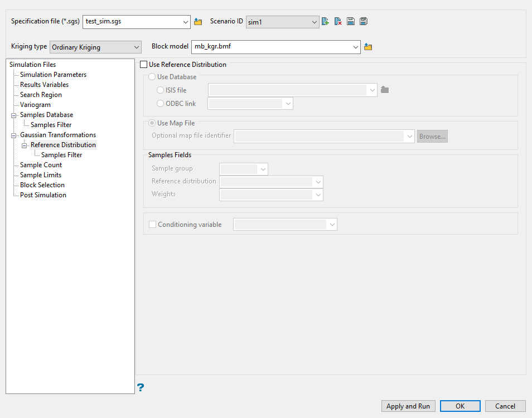Click the Cancel button
Image resolution: width=532 pixels, height=418 pixels.
click(505, 406)
